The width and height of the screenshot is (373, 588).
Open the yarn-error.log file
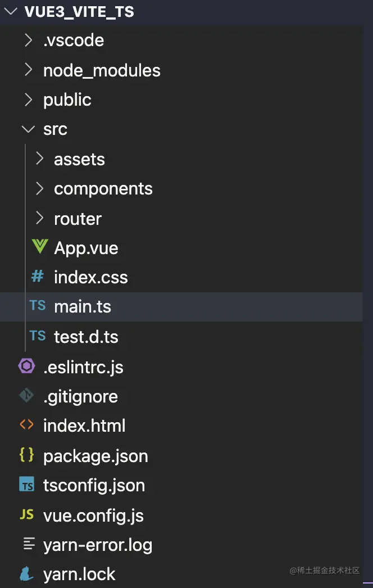[x=98, y=546]
